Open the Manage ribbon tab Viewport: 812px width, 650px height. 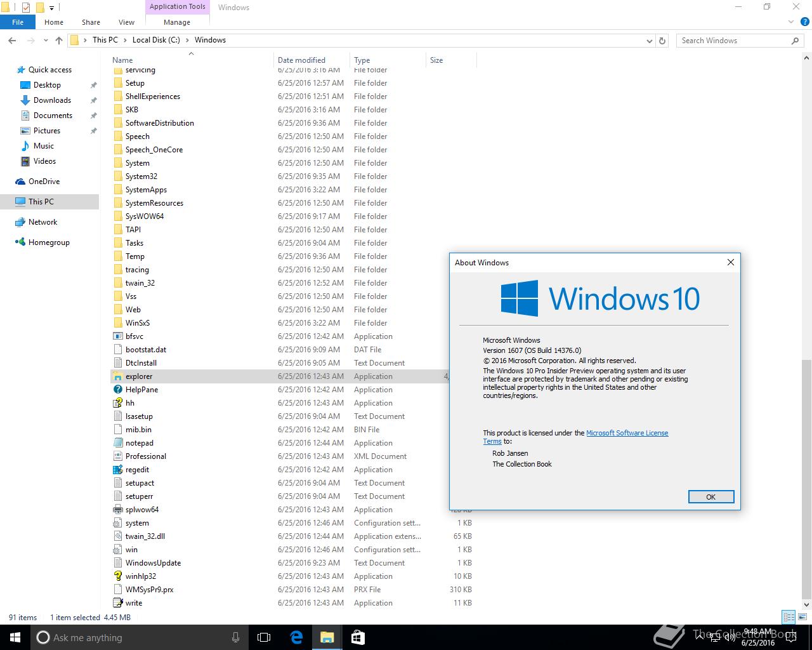click(177, 22)
